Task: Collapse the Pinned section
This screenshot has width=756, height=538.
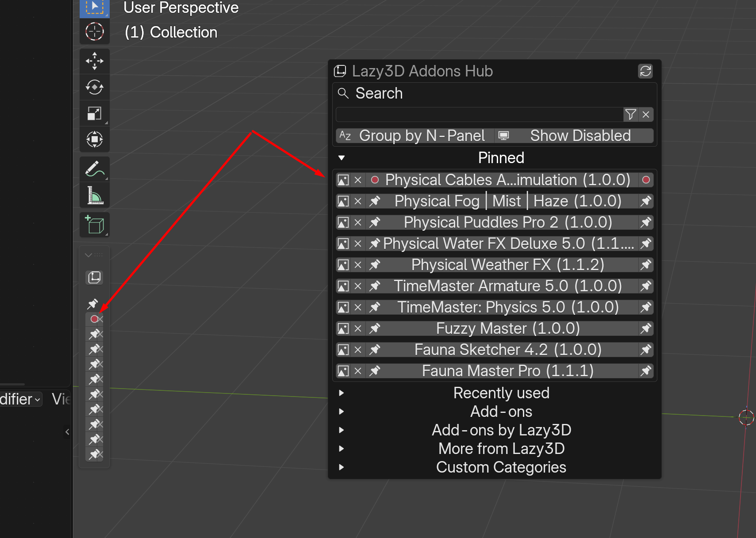Action: [342, 158]
